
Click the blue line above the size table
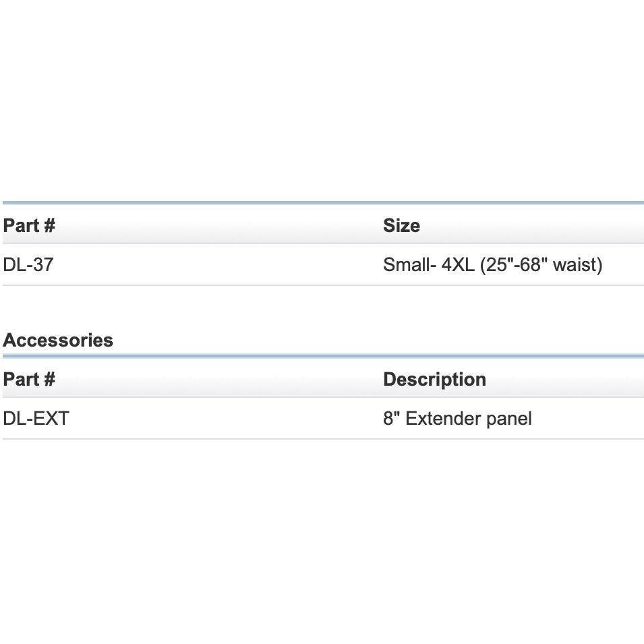click(x=322, y=202)
